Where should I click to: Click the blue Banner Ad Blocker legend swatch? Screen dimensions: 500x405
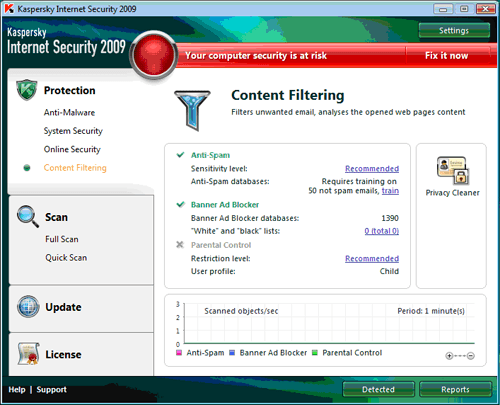232,353
